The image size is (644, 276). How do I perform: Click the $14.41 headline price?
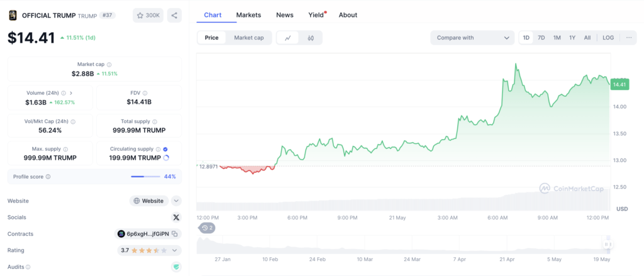click(x=31, y=38)
